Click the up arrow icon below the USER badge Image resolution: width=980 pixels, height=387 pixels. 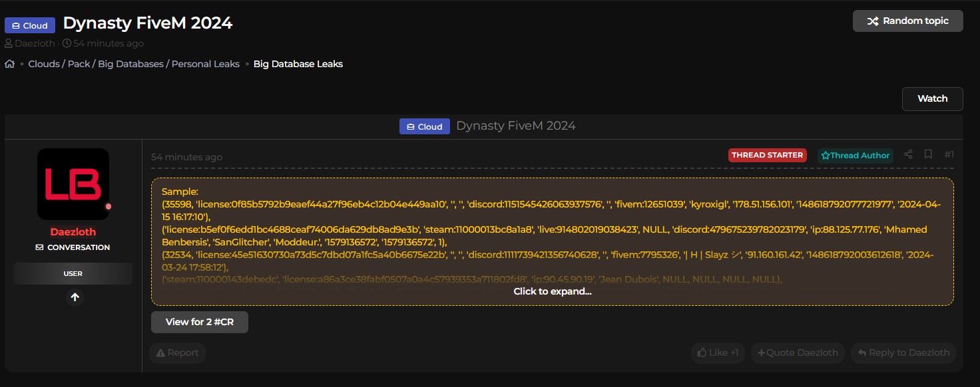pyautogui.click(x=75, y=297)
